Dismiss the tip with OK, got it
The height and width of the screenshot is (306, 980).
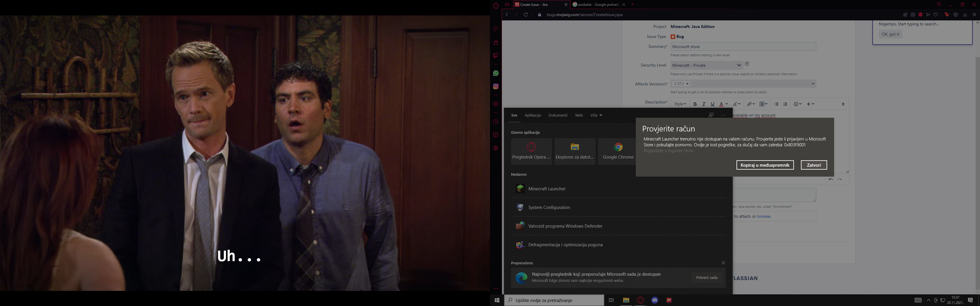click(x=890, y=34)
